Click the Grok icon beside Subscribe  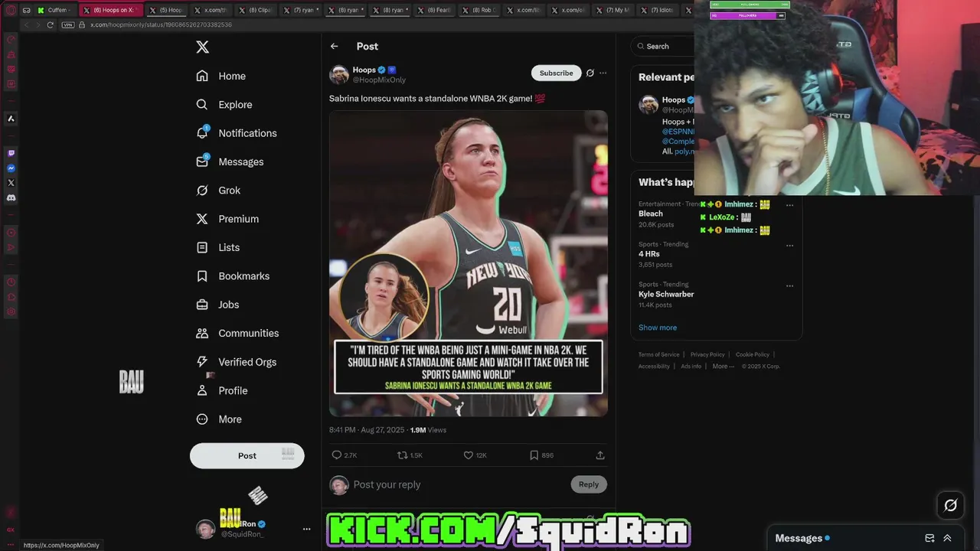click(x=590, y=73)
